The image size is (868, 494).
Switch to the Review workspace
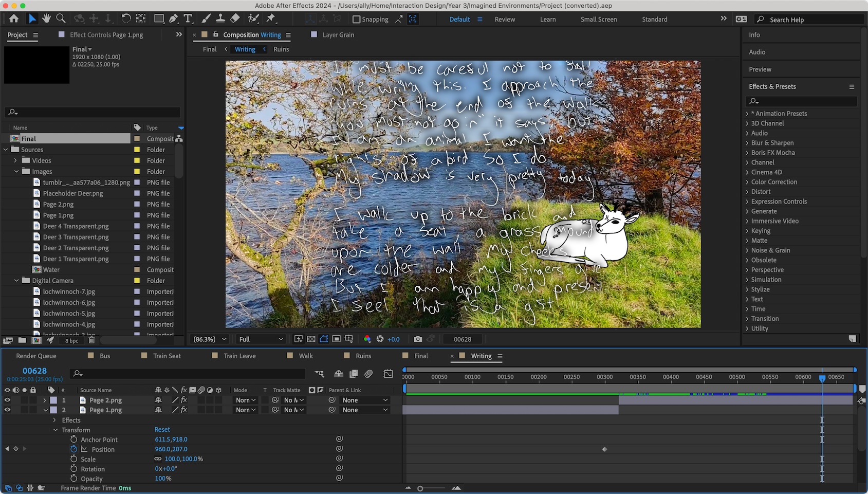pos(505,20)
